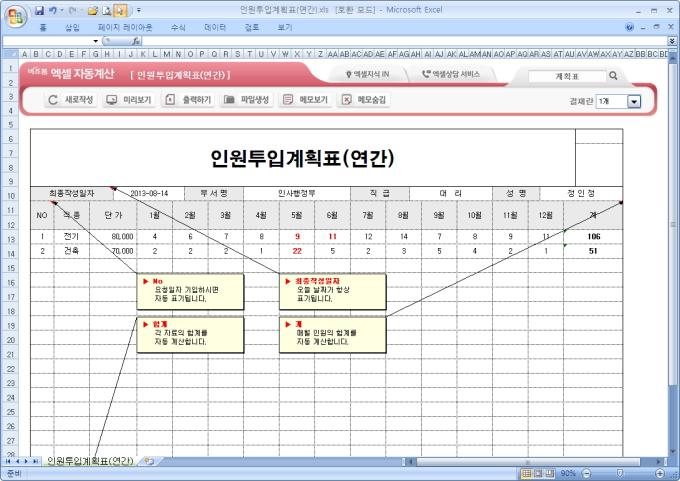Click the Redo icon in Quick Access
The height and width of the screenshot is (481, 680).
click(x=72, y=10)
